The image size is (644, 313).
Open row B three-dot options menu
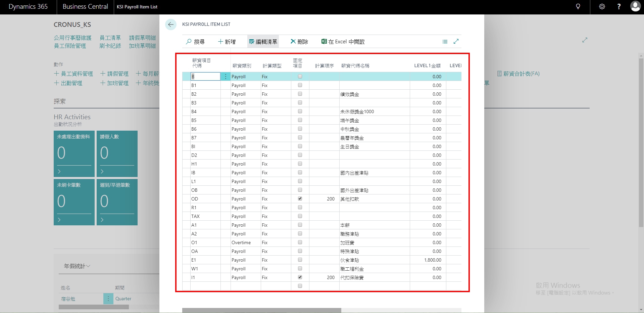click(226, 77)
